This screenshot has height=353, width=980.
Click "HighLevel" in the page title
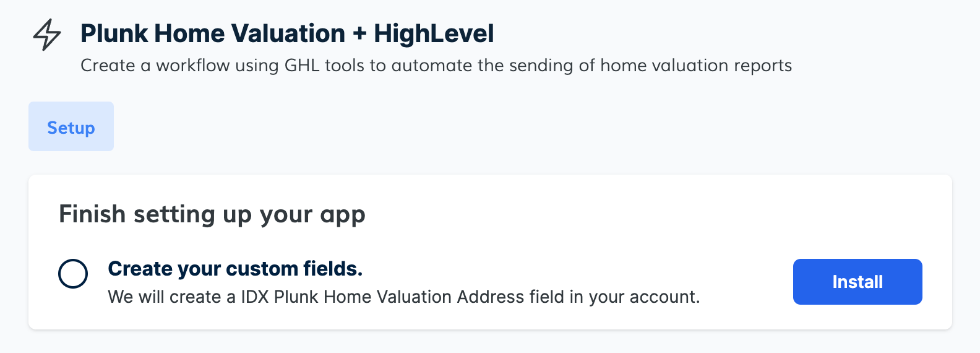[434, 34]
